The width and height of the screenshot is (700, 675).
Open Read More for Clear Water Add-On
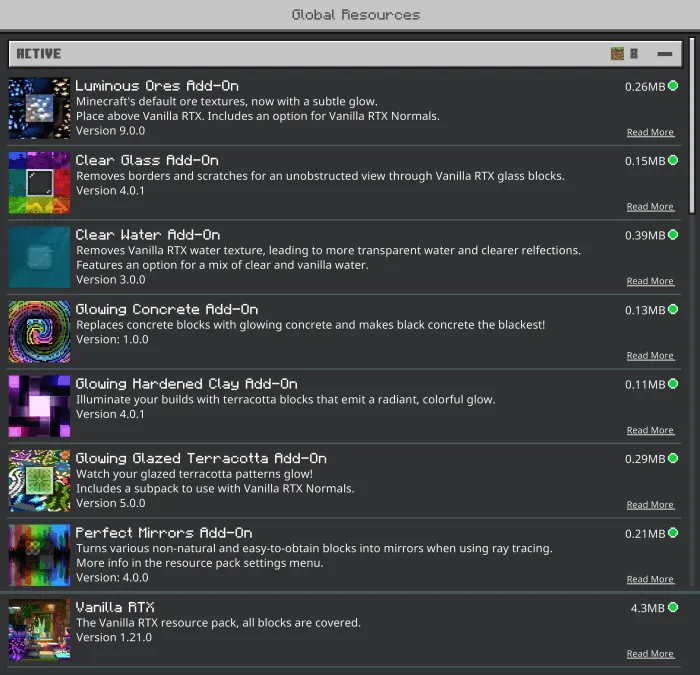650,281
